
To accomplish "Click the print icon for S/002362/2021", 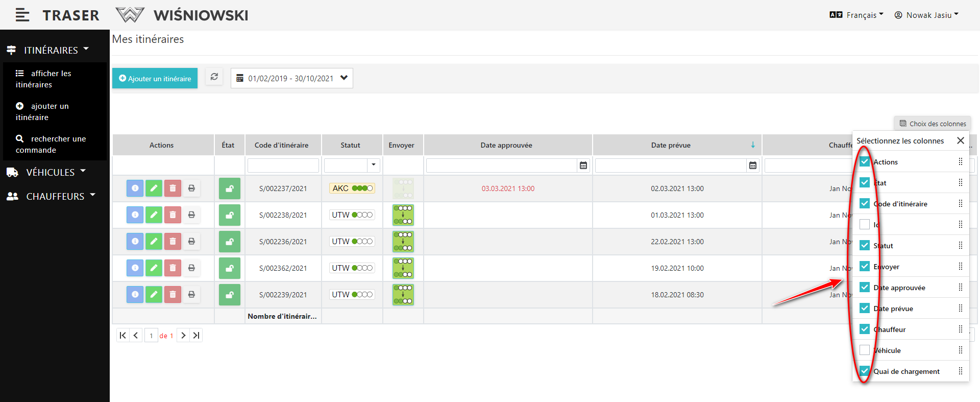I will point(191,268).
